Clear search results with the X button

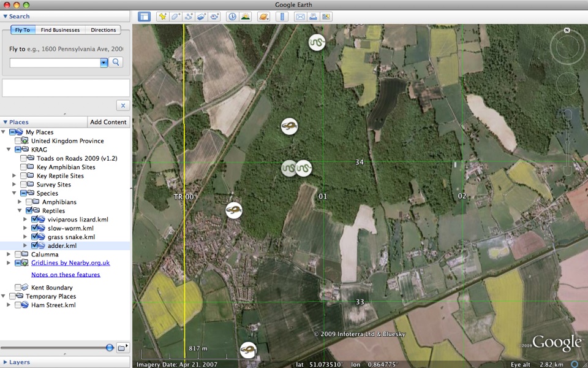point(123,105)
